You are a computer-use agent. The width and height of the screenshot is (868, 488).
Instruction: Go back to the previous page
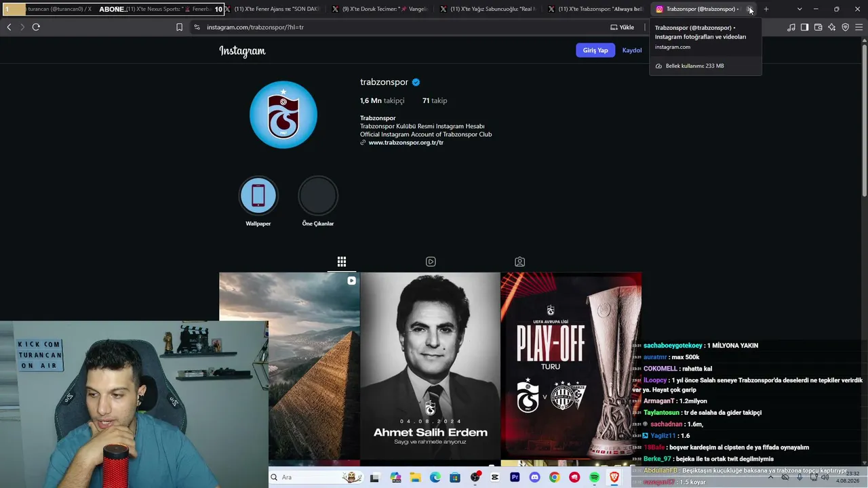point(9,27)
